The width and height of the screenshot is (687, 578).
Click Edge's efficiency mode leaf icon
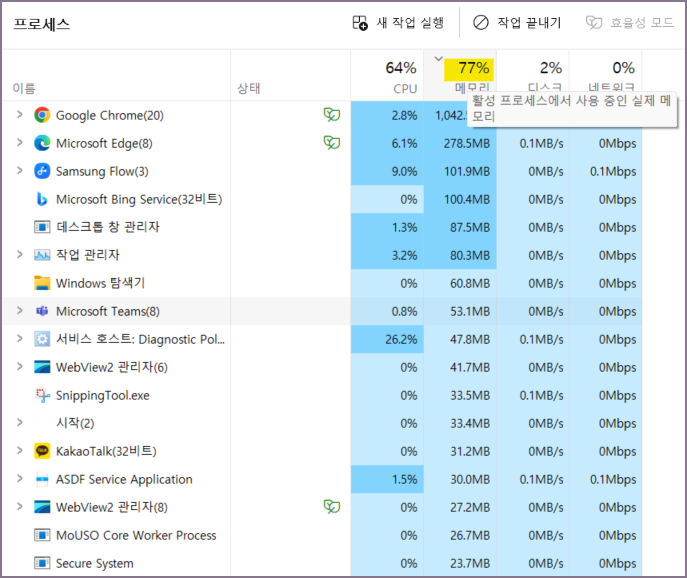pos(332,143)
